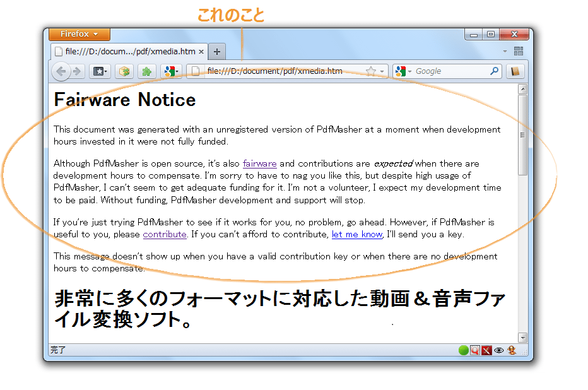Click the page icon in the address bar

pyautogui.click(x=195, y=71)
